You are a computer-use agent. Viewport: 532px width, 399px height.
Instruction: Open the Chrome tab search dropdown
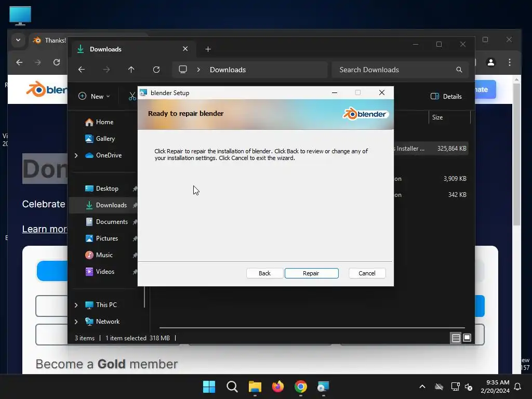click(18, 40)
